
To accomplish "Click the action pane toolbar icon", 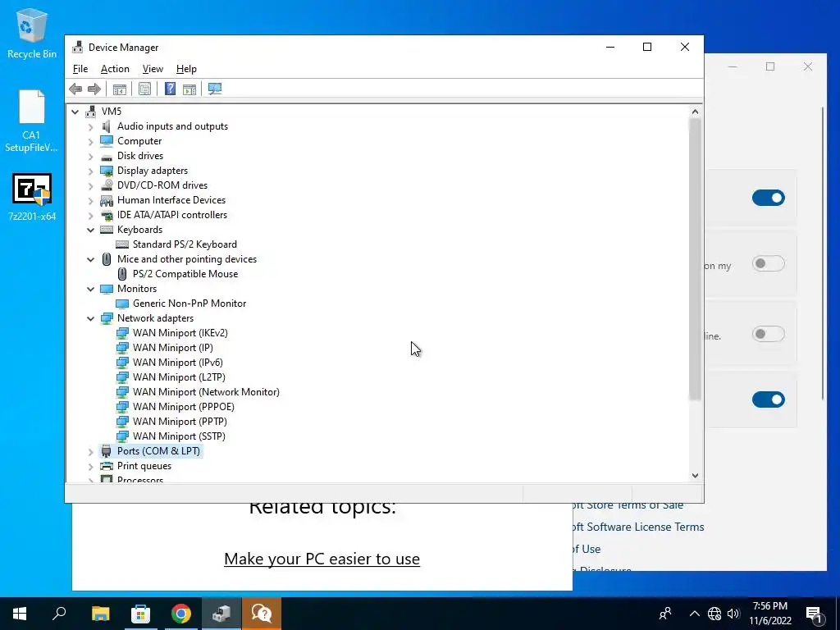I will click(189, 89).
